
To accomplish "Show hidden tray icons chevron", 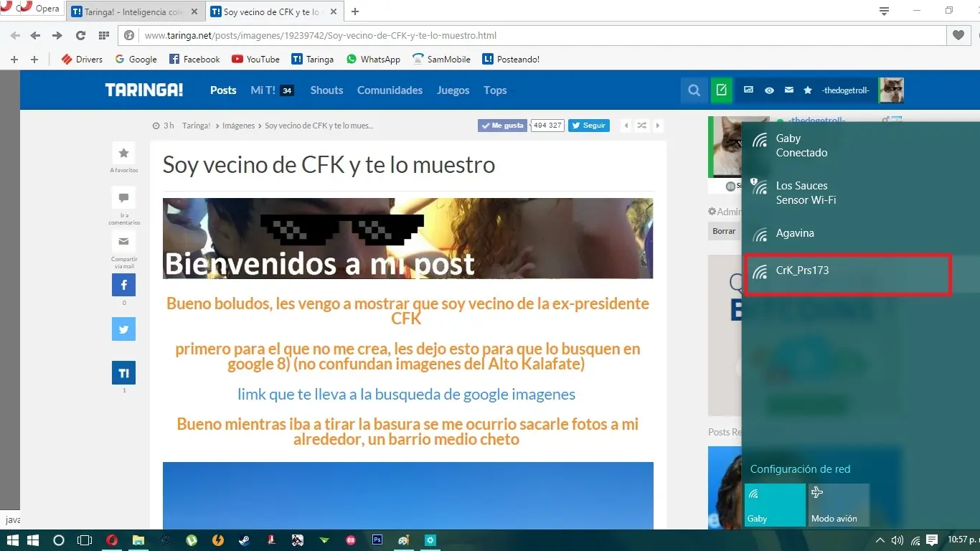I will click(x=880, y=540).
